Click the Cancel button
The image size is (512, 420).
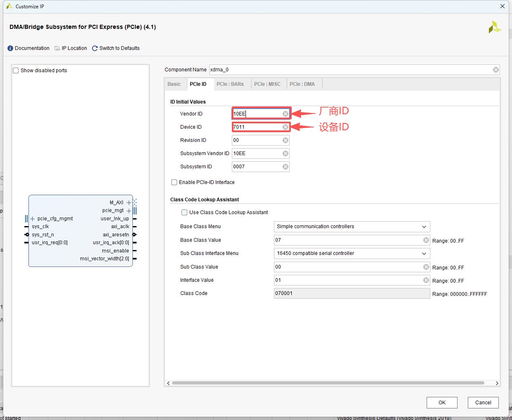[x=483, y=403]
